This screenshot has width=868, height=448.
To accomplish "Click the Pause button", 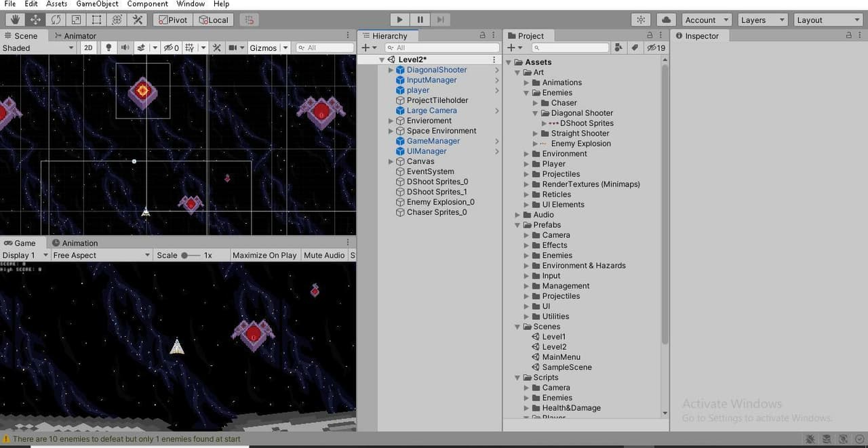I will 420,20.
